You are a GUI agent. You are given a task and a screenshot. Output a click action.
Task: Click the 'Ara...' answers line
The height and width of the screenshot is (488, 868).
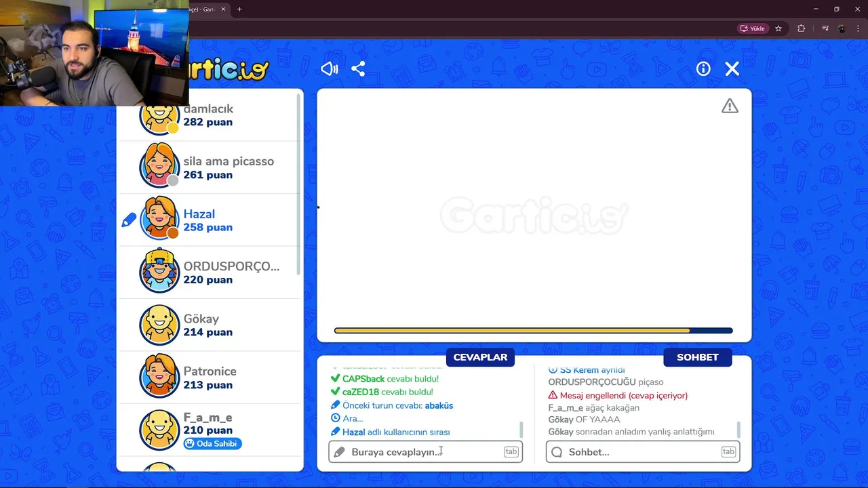pyautogui.click(x=347, y=419)
